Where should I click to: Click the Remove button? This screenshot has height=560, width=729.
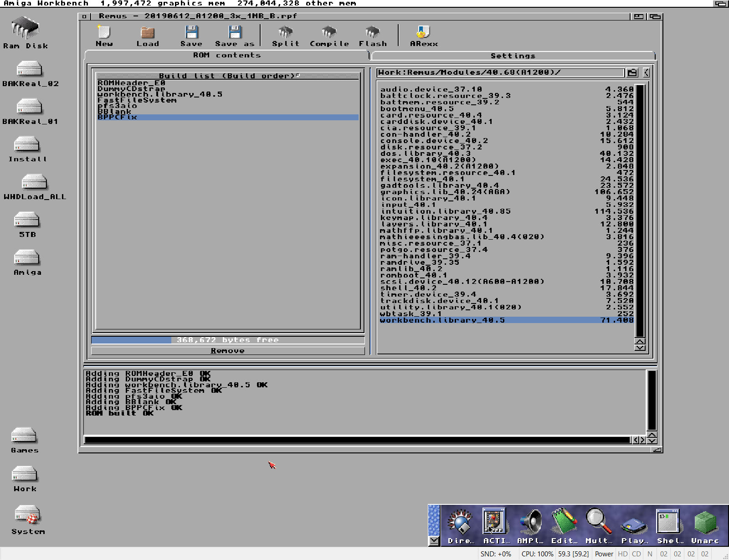[228, 351]
